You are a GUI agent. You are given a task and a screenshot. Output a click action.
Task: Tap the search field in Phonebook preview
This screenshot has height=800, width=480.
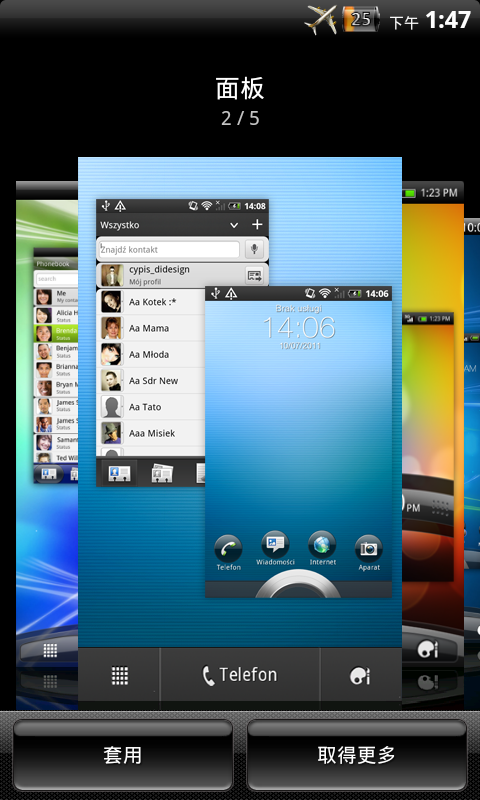[57, 279]
